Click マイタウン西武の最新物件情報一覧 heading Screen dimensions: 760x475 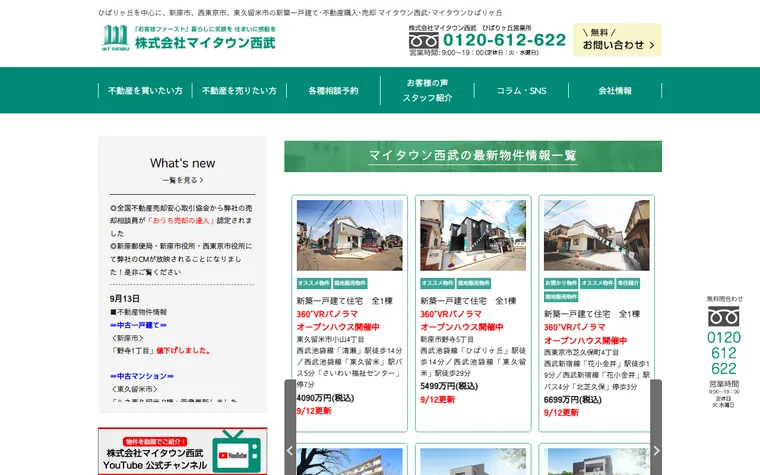click(473, 156)
